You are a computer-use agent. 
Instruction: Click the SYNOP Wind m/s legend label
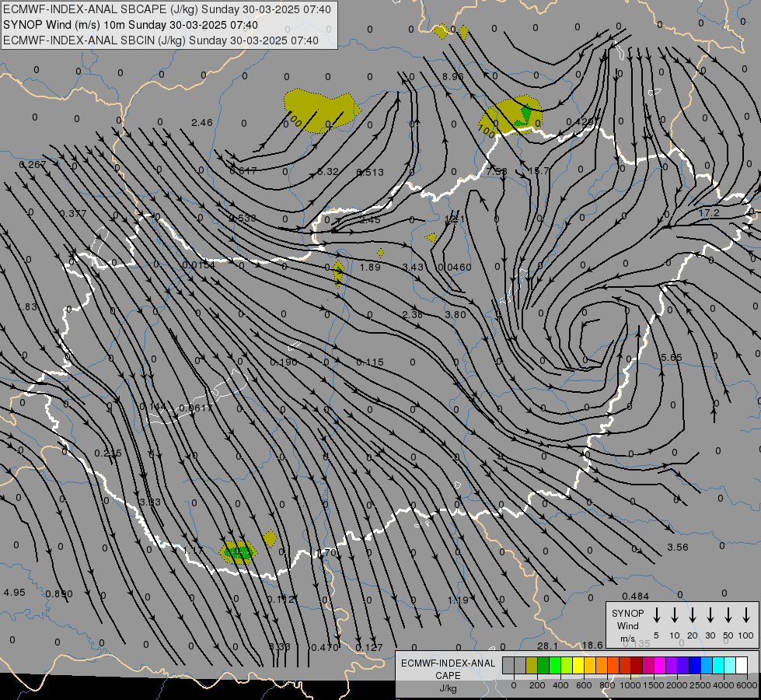[627, 625]
